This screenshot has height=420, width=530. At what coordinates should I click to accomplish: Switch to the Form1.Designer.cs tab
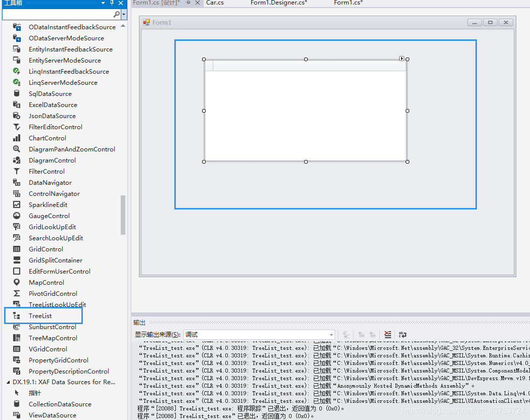[279, 3]
